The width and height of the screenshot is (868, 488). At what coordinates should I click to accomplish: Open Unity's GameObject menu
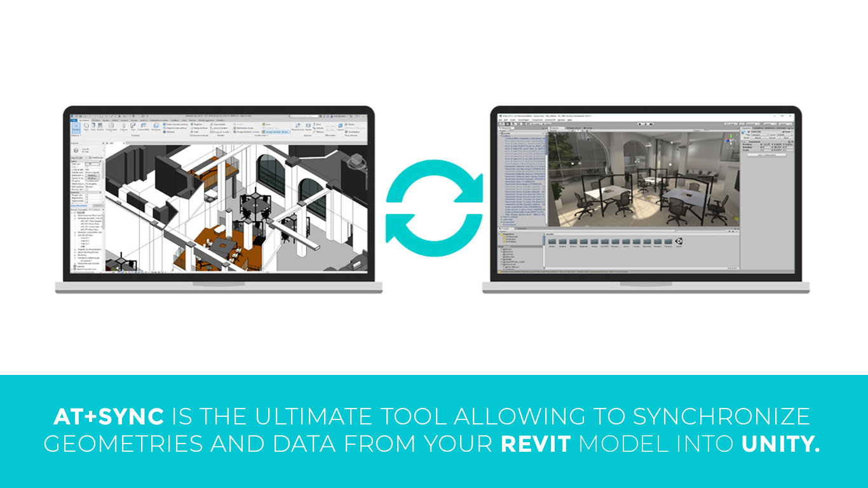tap(524, 119)
